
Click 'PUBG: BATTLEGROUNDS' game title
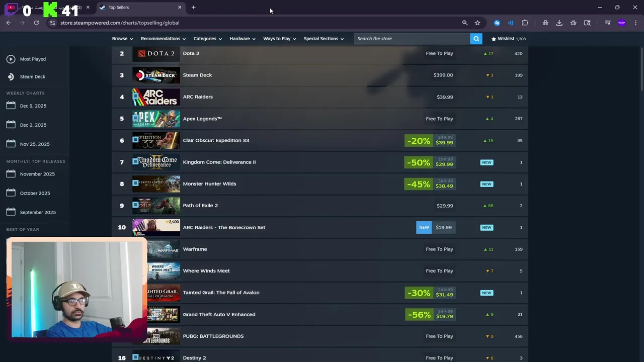pos(213,336)
